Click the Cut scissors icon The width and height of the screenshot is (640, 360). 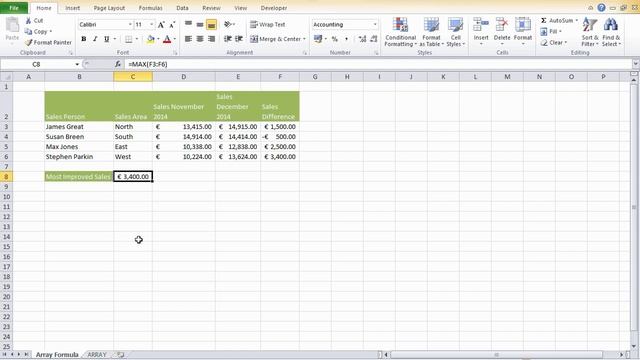pyautogui.click(x=28, y=20)
